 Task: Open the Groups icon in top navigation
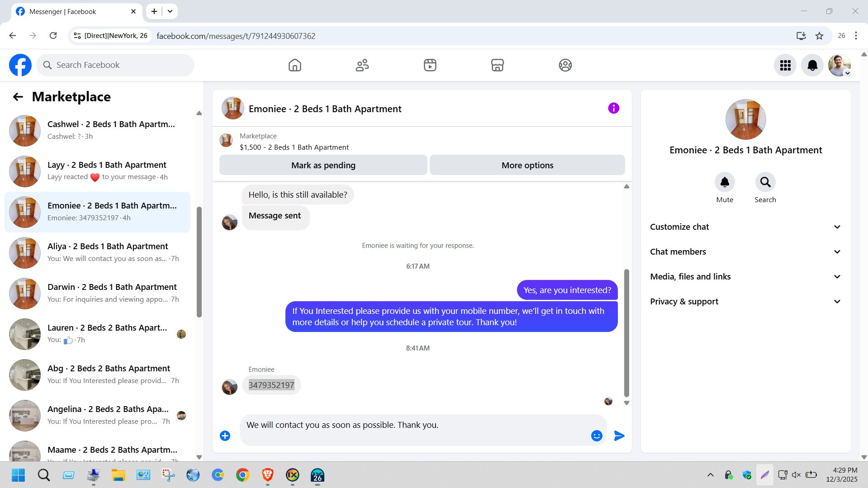[x=565, y=65]
